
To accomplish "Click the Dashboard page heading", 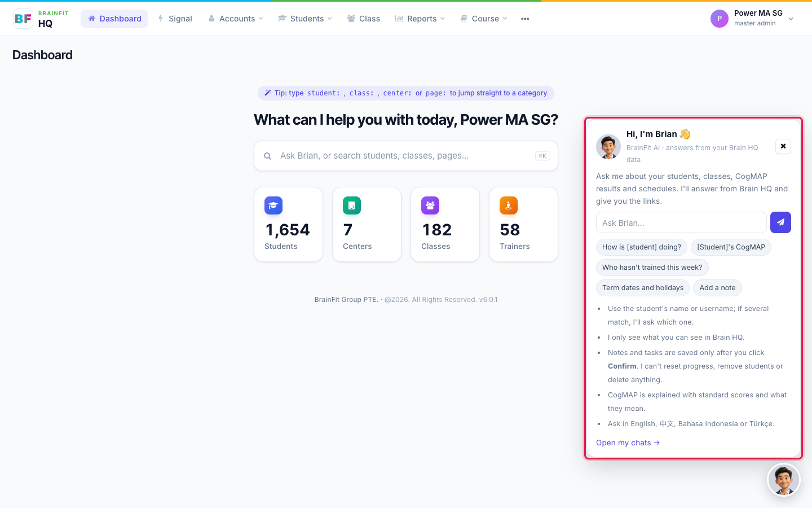I will click(42, 55).
